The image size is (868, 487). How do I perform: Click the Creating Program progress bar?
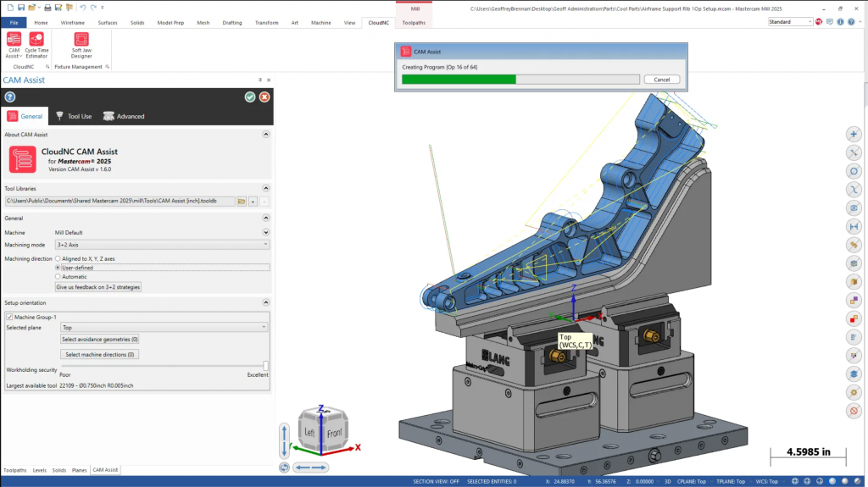click(520, 80)
